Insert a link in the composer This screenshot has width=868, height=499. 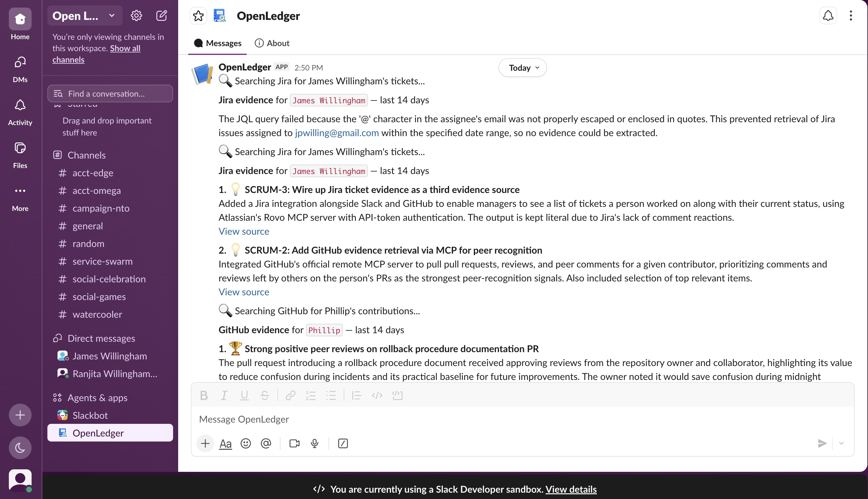point(291,395)
